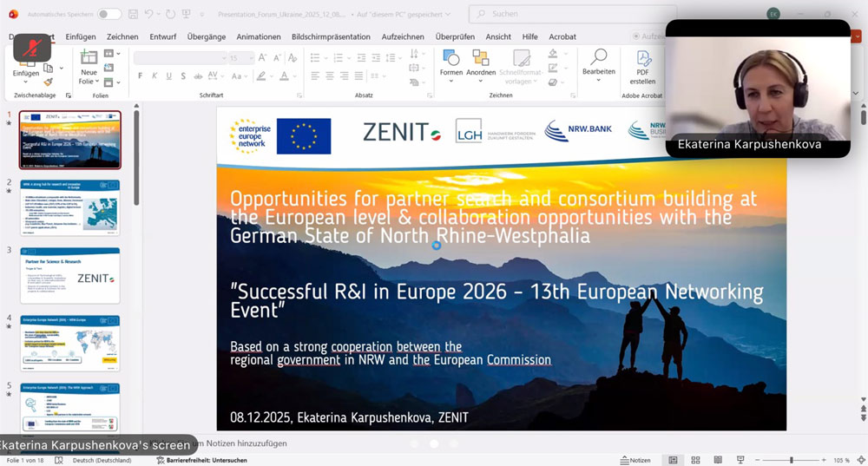Select slide 4 thumbnail with world map
Viewport: 868px width, 466px height.
[x=70, y=343]
